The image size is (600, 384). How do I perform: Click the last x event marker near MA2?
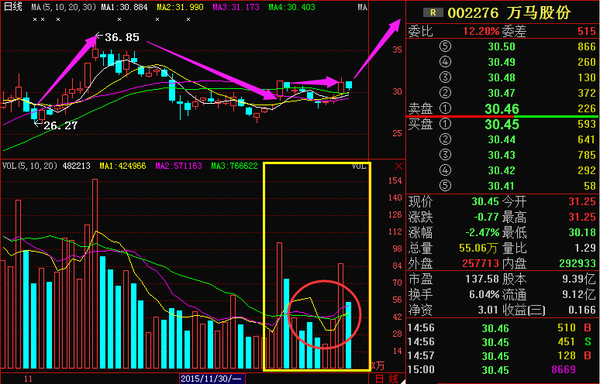tap(188, 19)
